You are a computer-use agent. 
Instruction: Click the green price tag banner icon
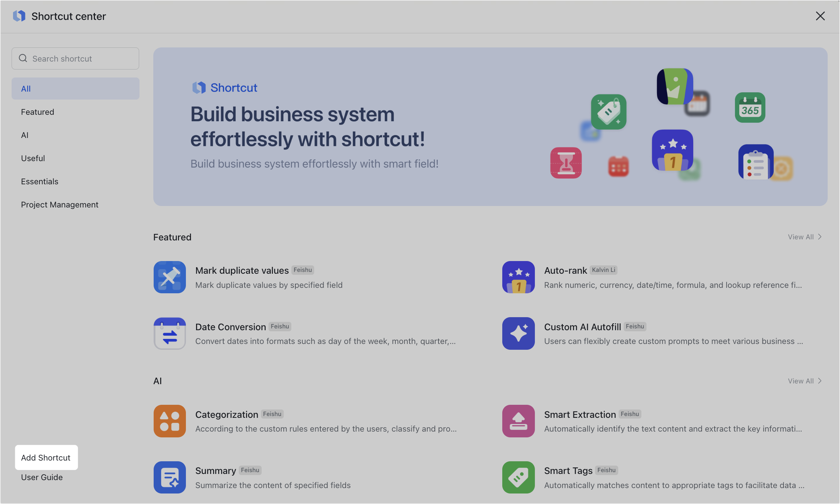pos(608,112)
